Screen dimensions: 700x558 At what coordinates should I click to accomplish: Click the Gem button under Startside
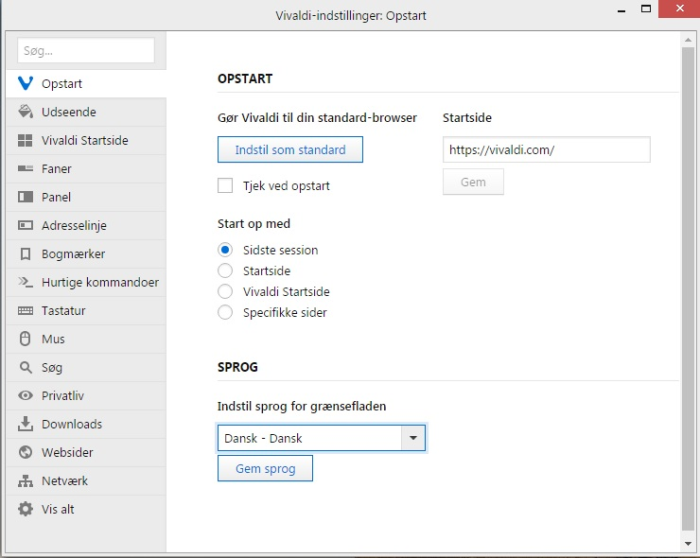473,182
